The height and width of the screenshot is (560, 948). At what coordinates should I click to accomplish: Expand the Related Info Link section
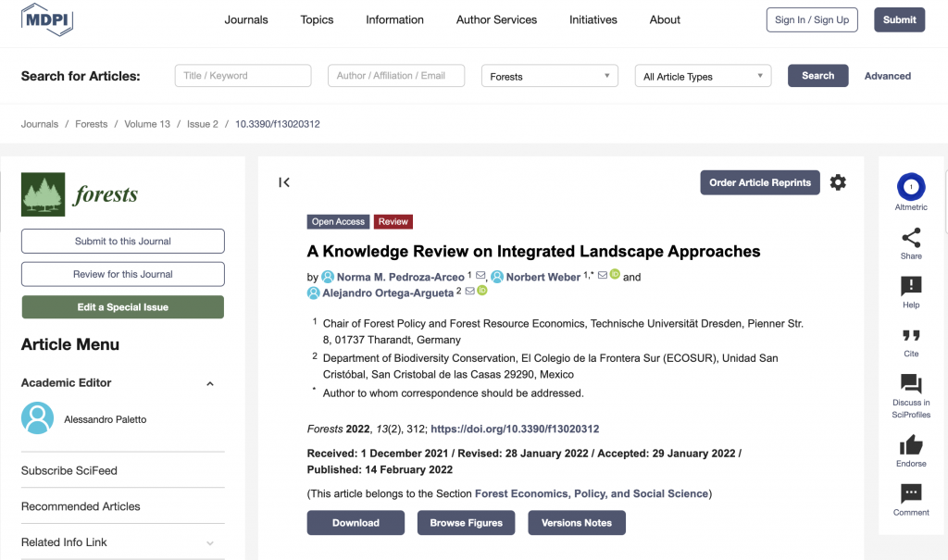[x=210, y=543]
